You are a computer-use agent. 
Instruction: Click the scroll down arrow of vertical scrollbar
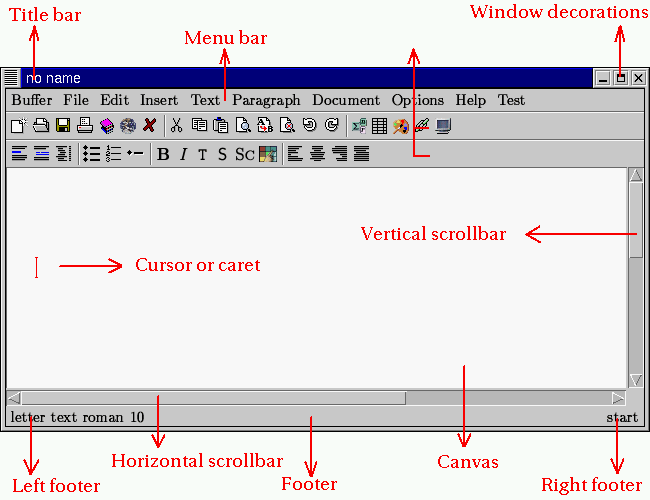coord(636,380)
